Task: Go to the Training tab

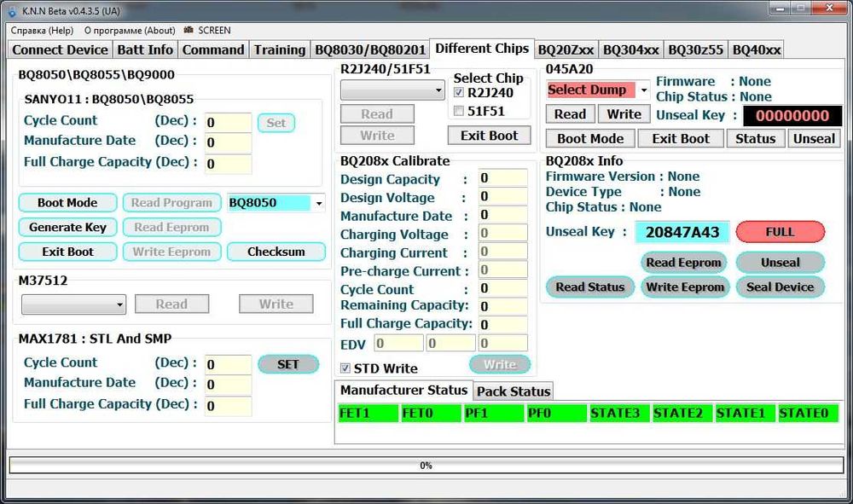Action: [280, 49]
